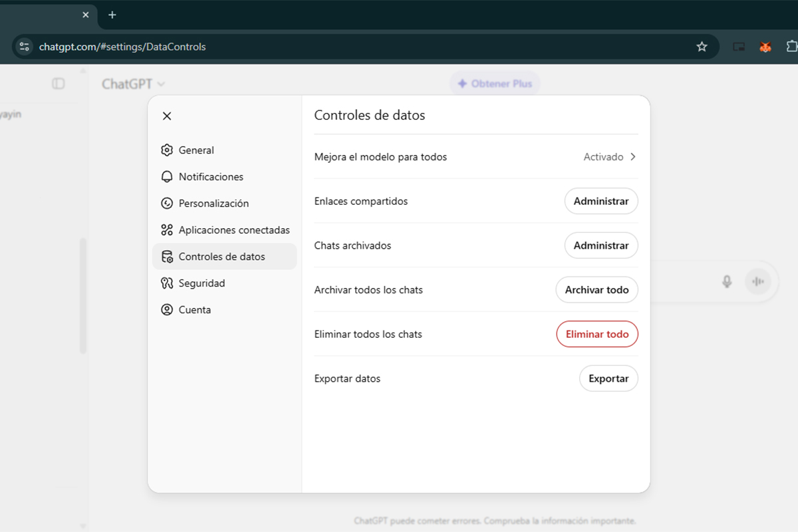
Task: Expand Mejora el modelo para todos chevron
Action: click(633, 157)
